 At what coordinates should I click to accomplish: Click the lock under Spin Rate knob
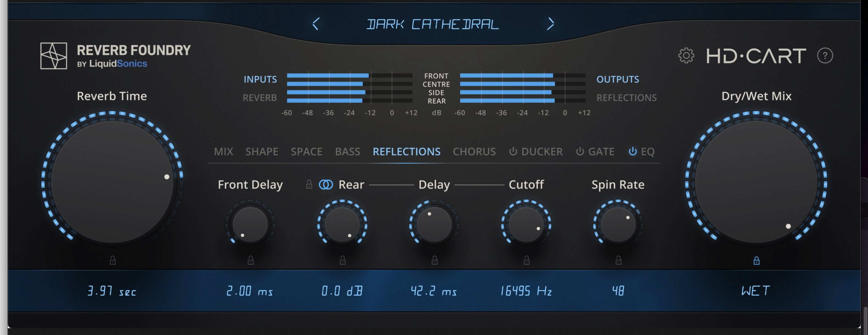coord(618,260)
